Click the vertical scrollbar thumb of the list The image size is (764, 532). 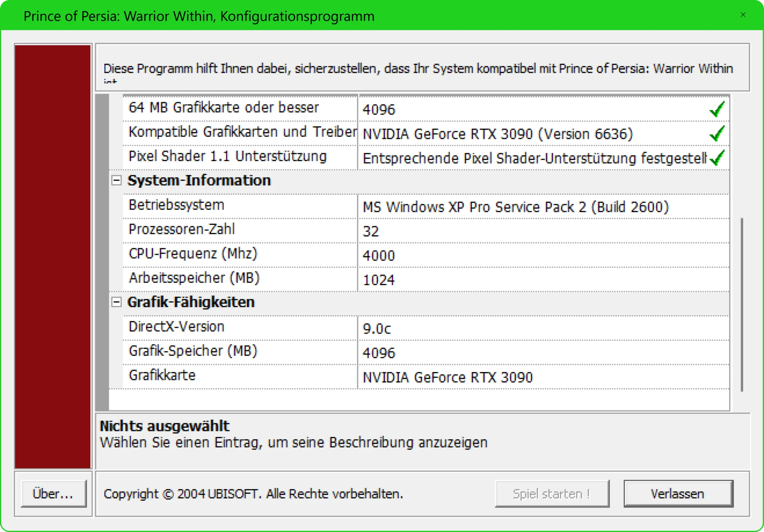tap(742, 304)
